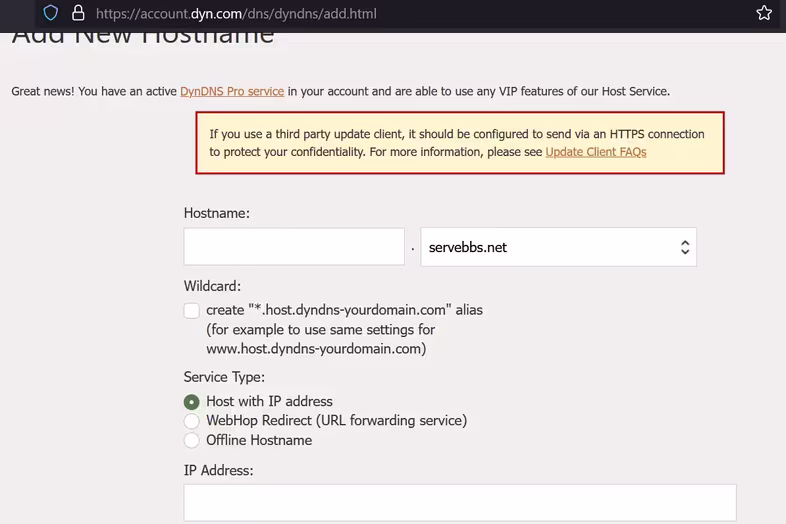Focus the Hostname text field
This screenshot has width=786, height=524.
coord(294,247)
